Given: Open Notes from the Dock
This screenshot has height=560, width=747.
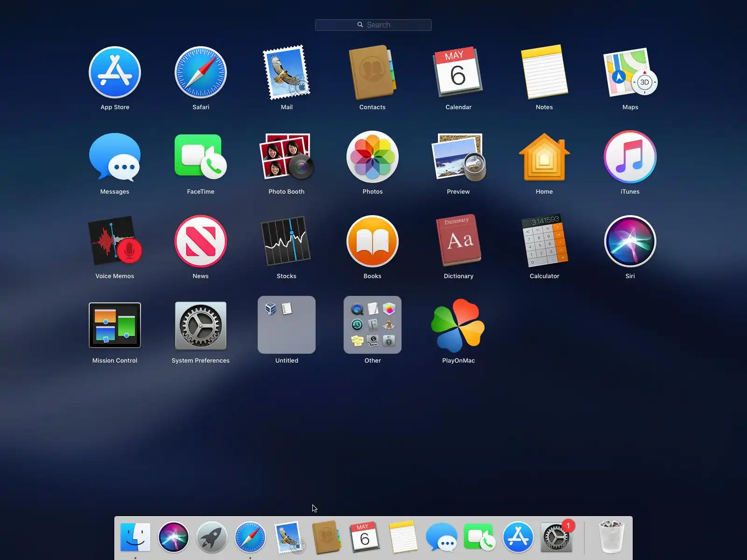Looking at the screenshot, I should (x=403, y=538).
